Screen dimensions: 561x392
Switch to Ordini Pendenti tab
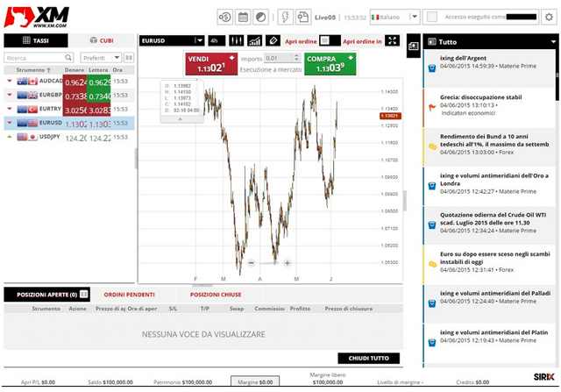[130, 295]
